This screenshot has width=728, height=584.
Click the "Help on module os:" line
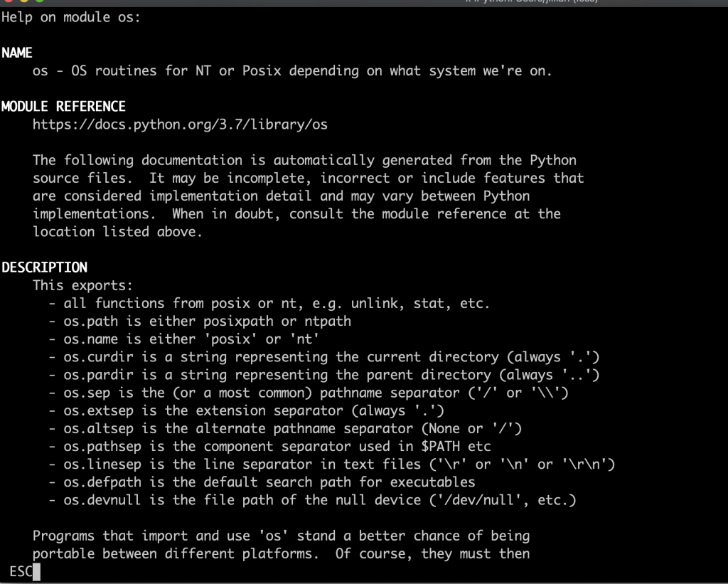71,18
